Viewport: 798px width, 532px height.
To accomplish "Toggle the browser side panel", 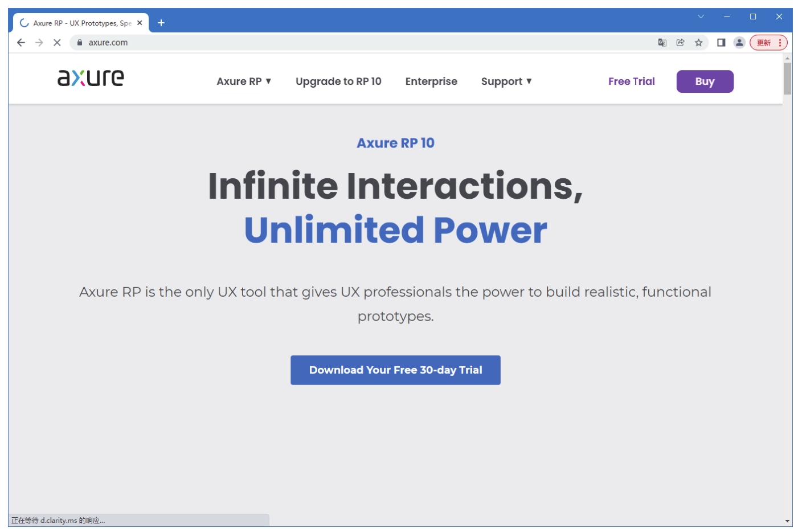I will point(721,43).
